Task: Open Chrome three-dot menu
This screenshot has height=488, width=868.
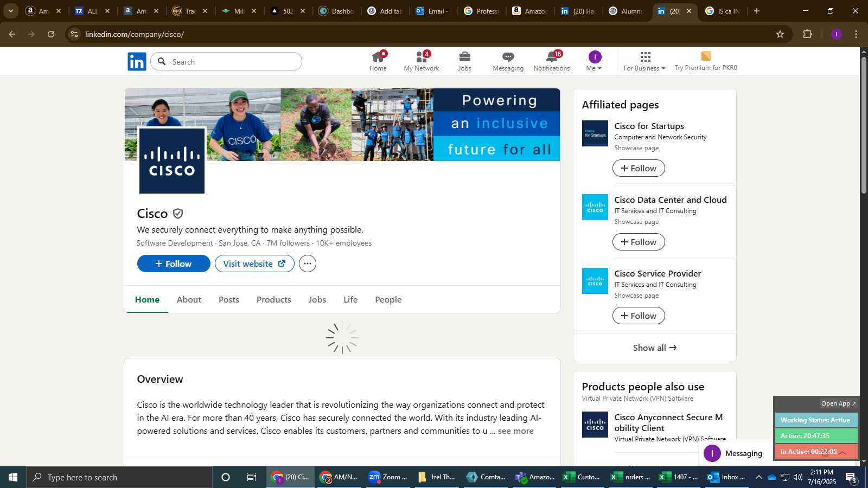Action: point(856,34)
